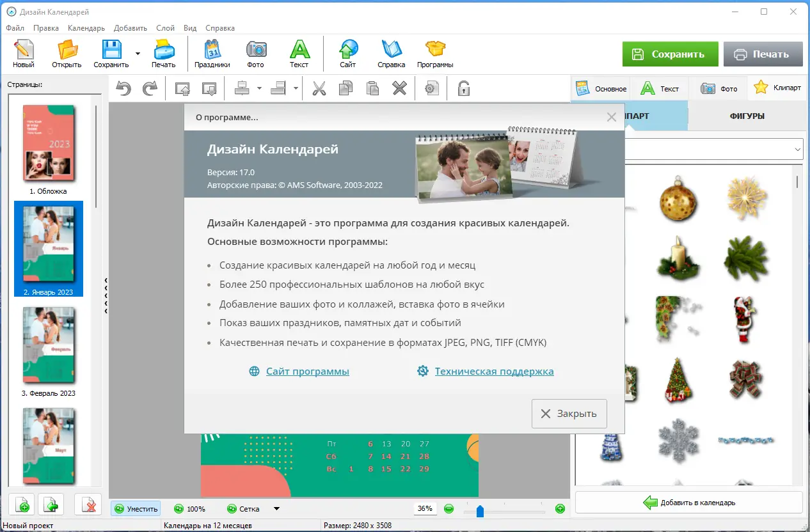Switch to the Клипарт tab
Screen dimensions: 810x532
pos(778,88)
